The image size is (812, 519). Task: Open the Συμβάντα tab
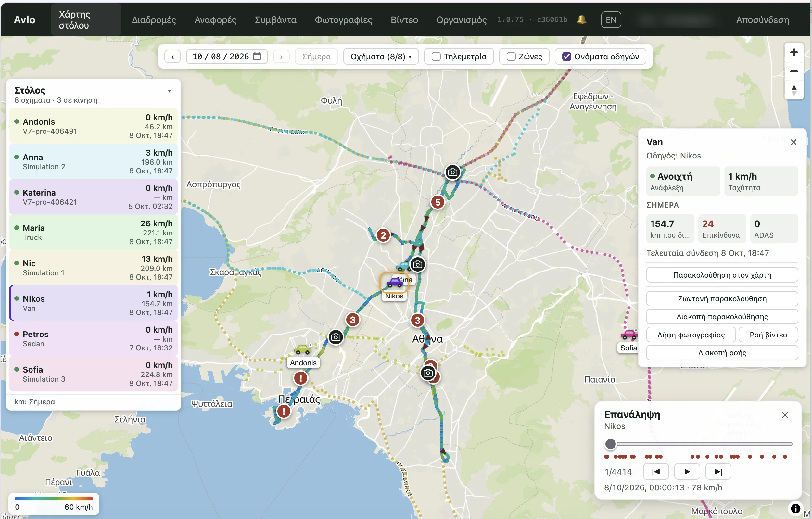click(x=275, y=20)
